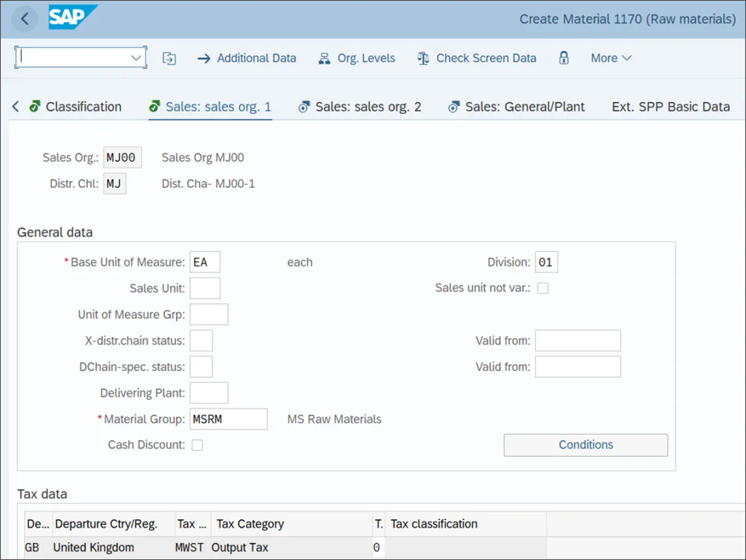Click the 'each' unit description text
Image resolution: width=746 pixels, height=560 pixels.
pos(300,262)
